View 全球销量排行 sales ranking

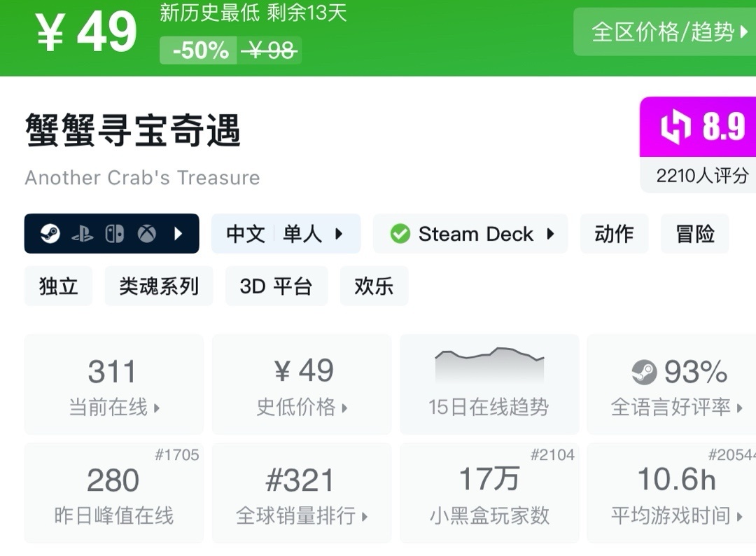(x=301, y=493)
